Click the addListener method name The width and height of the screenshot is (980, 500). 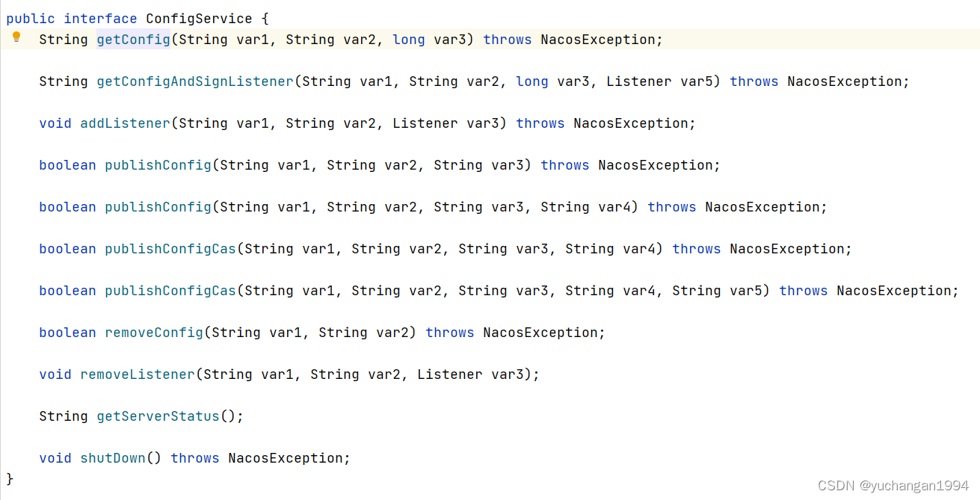coord(126,123)
